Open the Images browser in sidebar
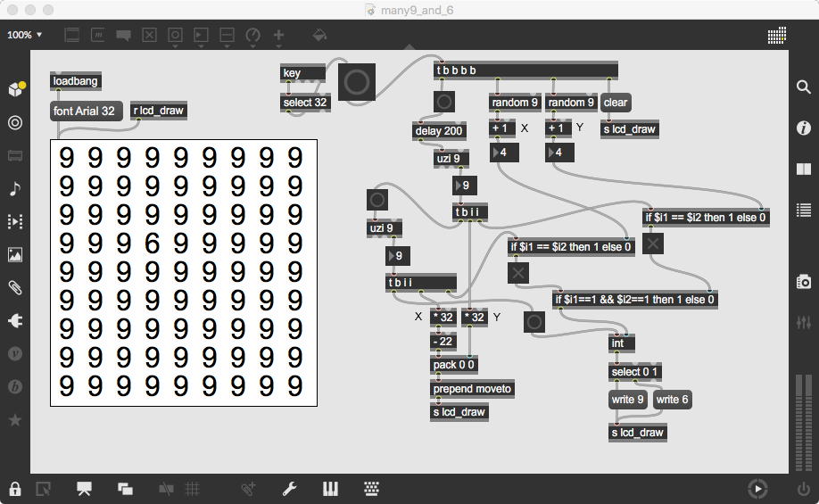Image resolution: width=819 pixels, height=504 pixels. [15, 255]
